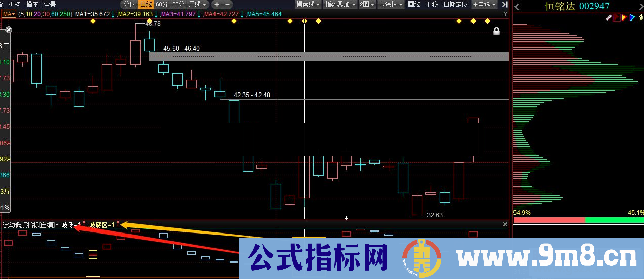Switch to 60分 period
The image size is (644, 279).
162,4
